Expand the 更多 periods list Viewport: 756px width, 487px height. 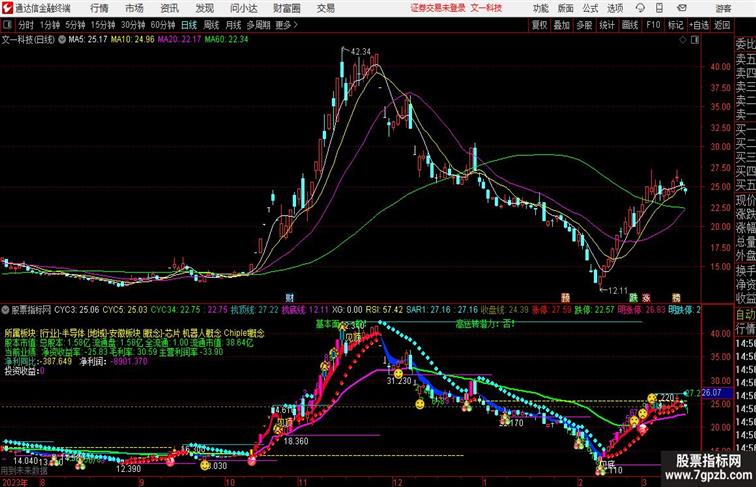point(287,25)
